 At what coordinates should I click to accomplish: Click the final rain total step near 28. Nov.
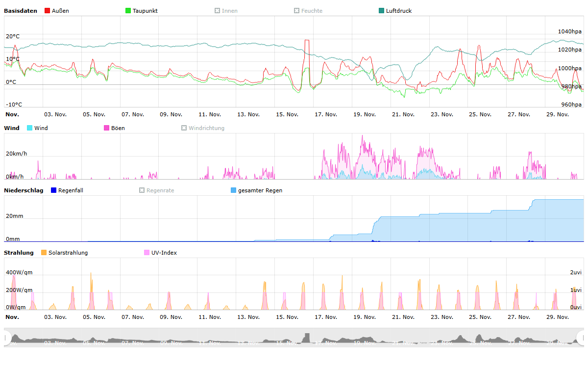point(534,200)
